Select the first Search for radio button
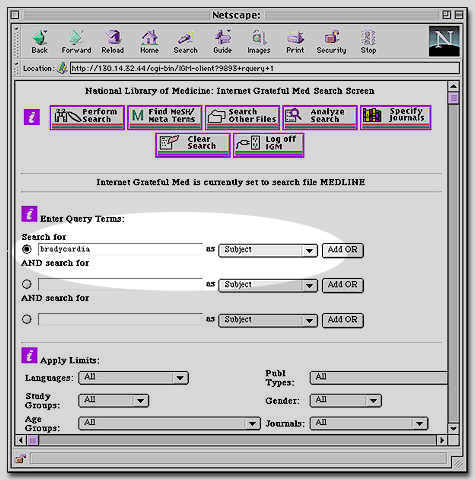475x480 pixels. click(27, 249)
